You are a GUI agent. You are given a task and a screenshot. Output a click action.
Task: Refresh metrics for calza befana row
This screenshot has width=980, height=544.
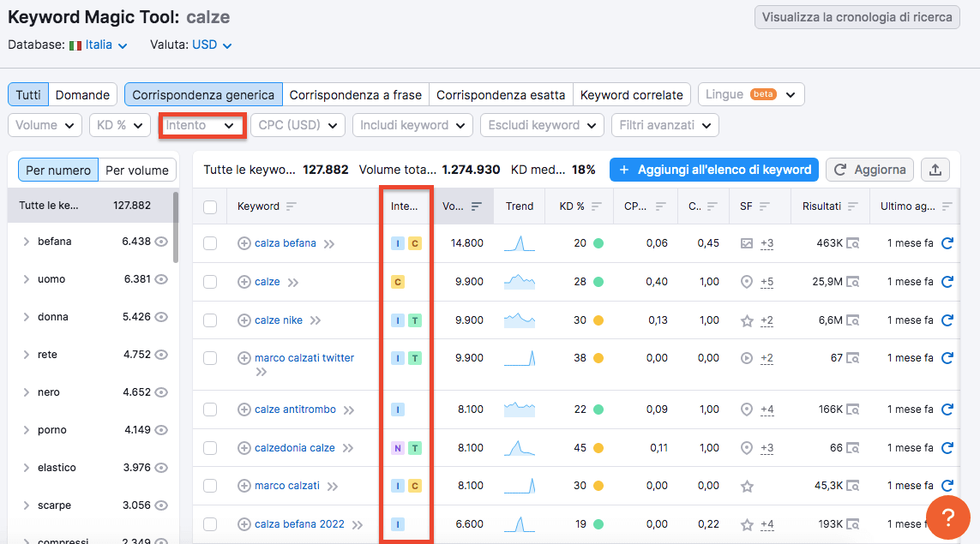[947, 243]
